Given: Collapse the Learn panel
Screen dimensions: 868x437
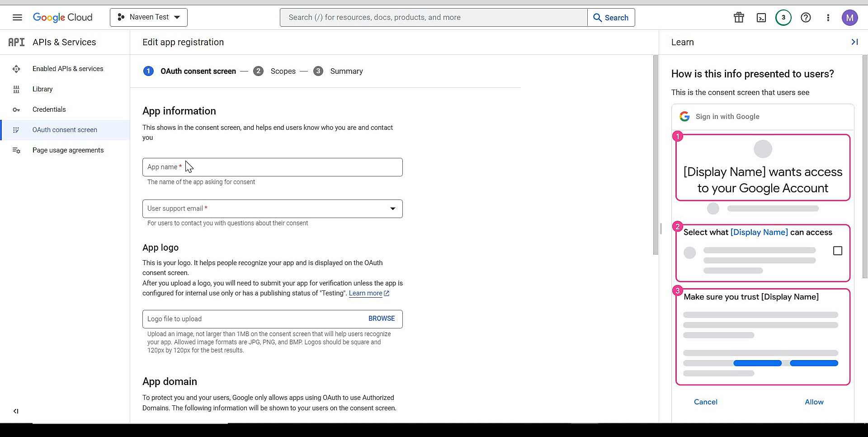Looking at the screenshot, I should (854, 42).
